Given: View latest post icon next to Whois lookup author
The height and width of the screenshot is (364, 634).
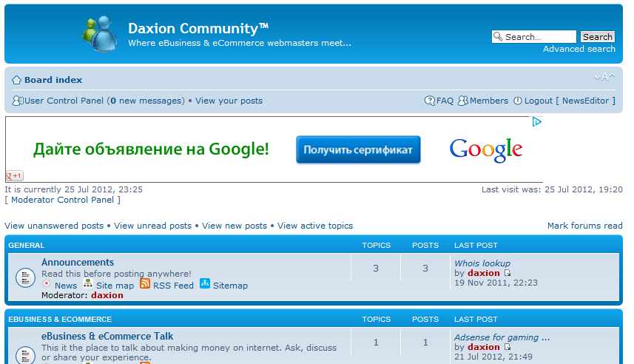Looking at the screenshot, I should click(507, 274).
